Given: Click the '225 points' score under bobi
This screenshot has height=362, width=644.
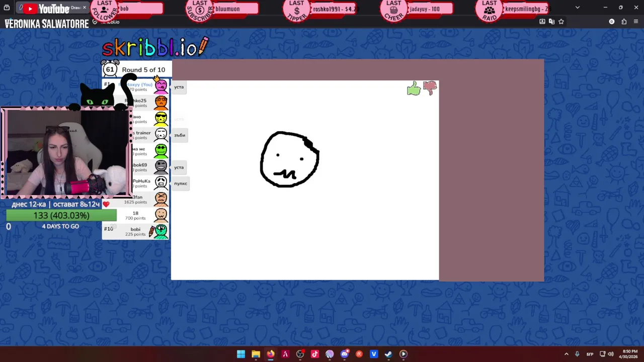Looking at the screenshot, I should [x=135, y=234].
